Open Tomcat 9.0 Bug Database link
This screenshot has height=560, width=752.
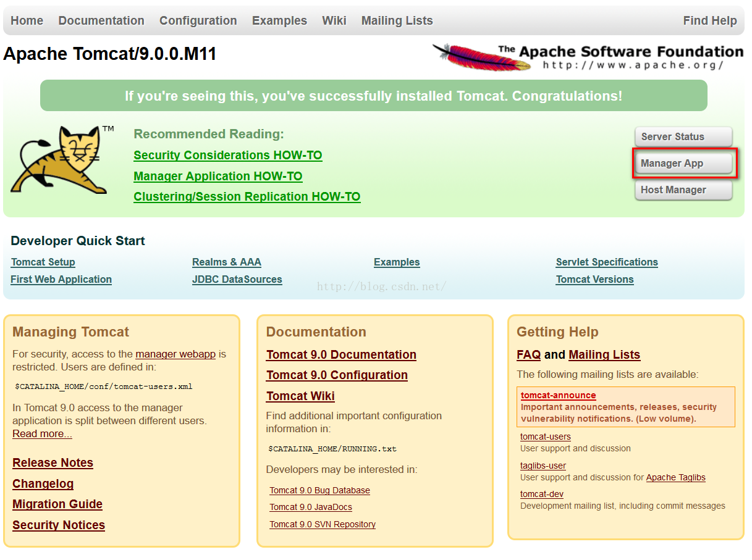click(x=320, y=490)
